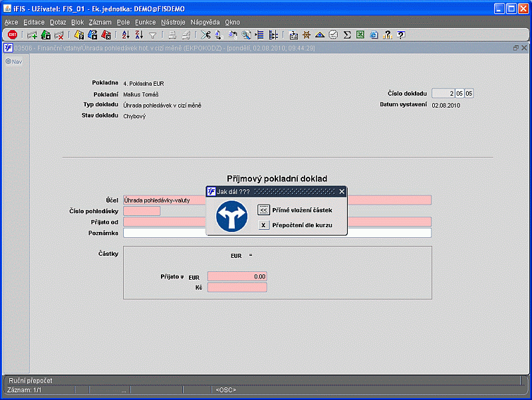Open the Nástroje menu
Viewport: 532px width, 400px height.
point(173,22)
